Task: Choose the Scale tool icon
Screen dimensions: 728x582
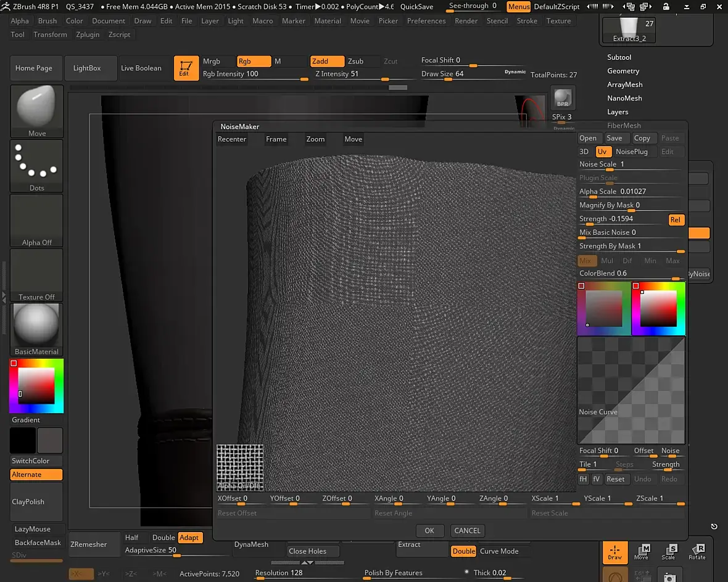Action: click(x=668, y=552)
